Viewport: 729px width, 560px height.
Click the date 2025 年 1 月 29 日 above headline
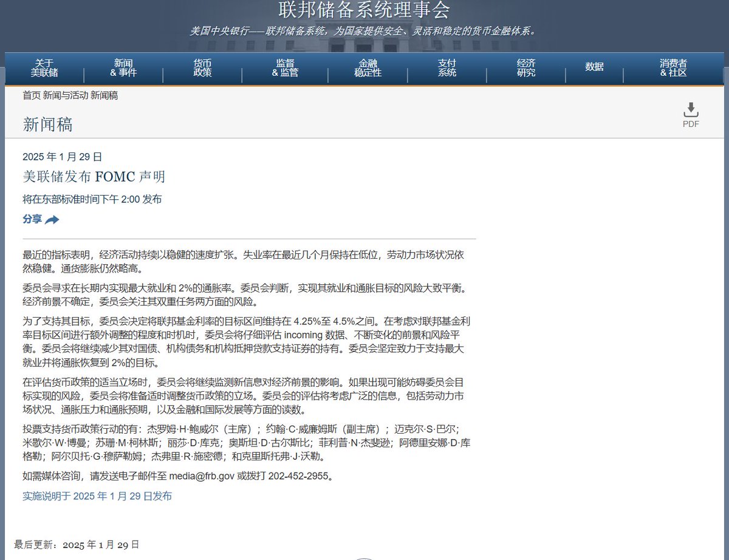(x=62, y=157)
